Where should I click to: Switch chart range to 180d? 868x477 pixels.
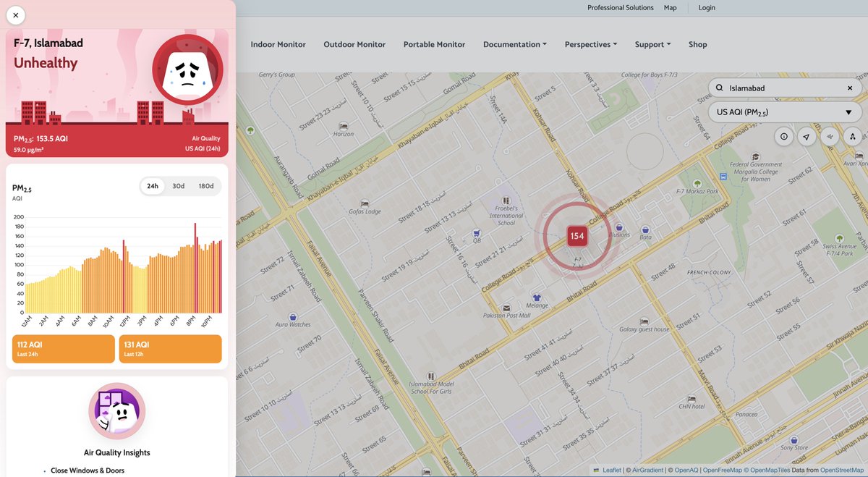point(206,186)
